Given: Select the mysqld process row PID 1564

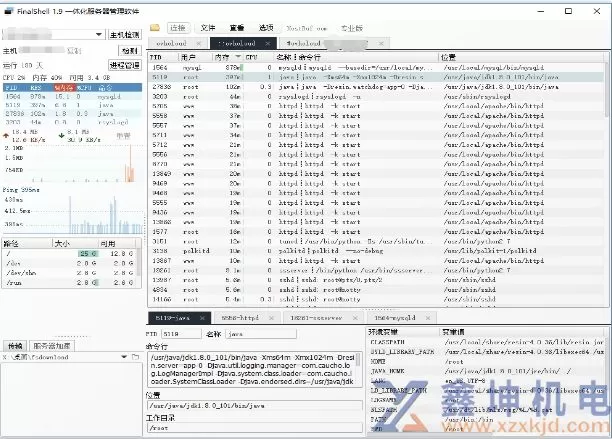Looking at the screenshot, I should pyautogui.click(x=376, y=68).
